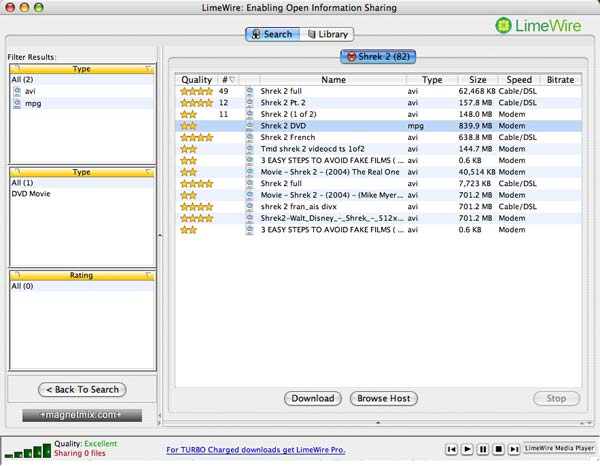Select the Shrek 2 (82) results tab
This screenshot has height=466, width=600.
pyautogui.click(x=378, y=57)
